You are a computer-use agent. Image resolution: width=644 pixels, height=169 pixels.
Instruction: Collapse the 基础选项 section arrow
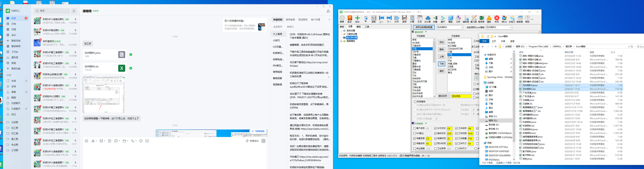coord(425,32)
